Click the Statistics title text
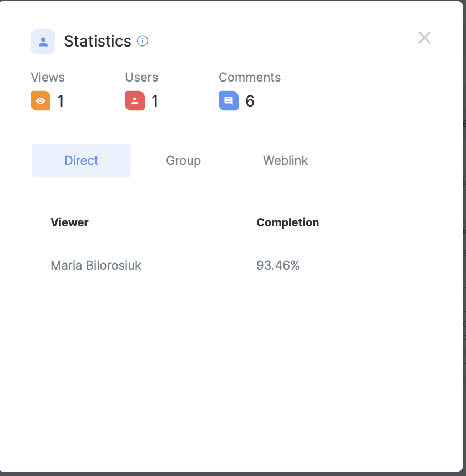Image resolution: width=466 pixels, height=476 pixels. (x=98, y=41)
